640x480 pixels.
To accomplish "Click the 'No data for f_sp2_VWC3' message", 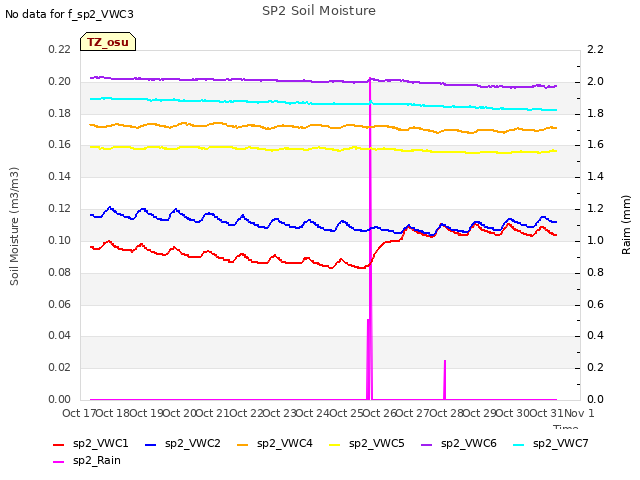I will [x=69, y=14].
